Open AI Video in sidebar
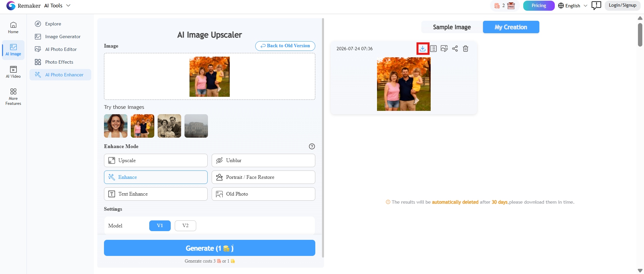Screen dimensions: 644x274 point(13,72)
